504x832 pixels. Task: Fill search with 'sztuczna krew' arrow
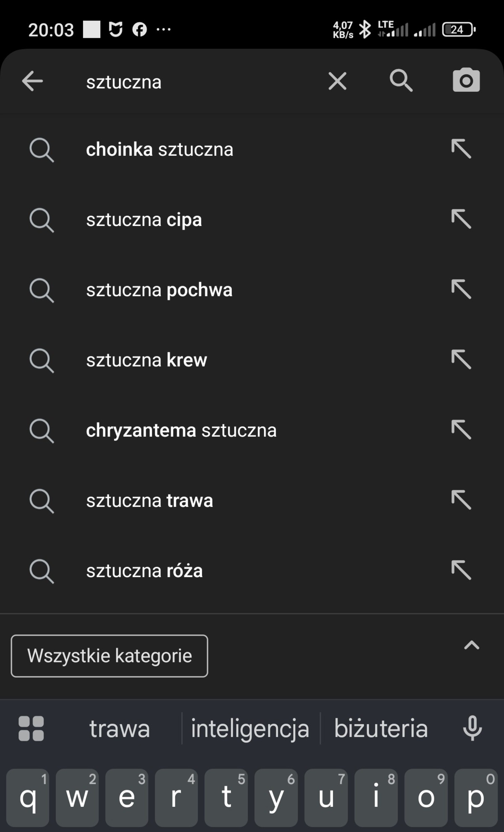click(x=461, y=360)
